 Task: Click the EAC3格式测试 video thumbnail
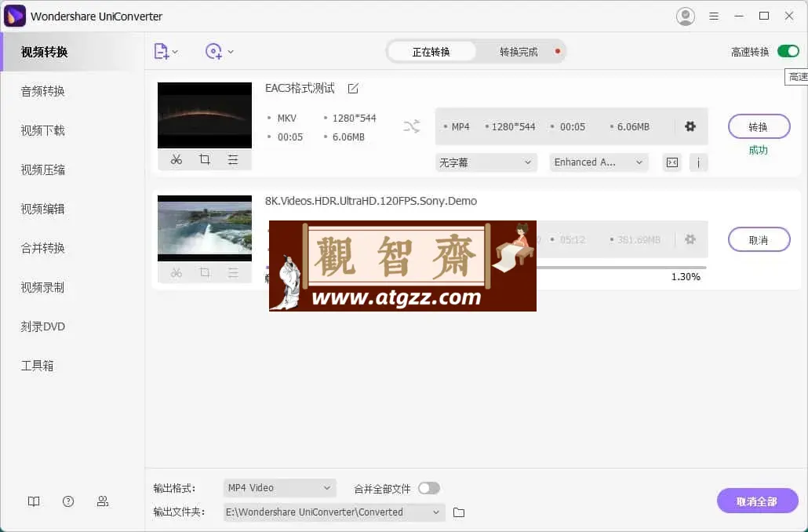click(x=205, y=115)
